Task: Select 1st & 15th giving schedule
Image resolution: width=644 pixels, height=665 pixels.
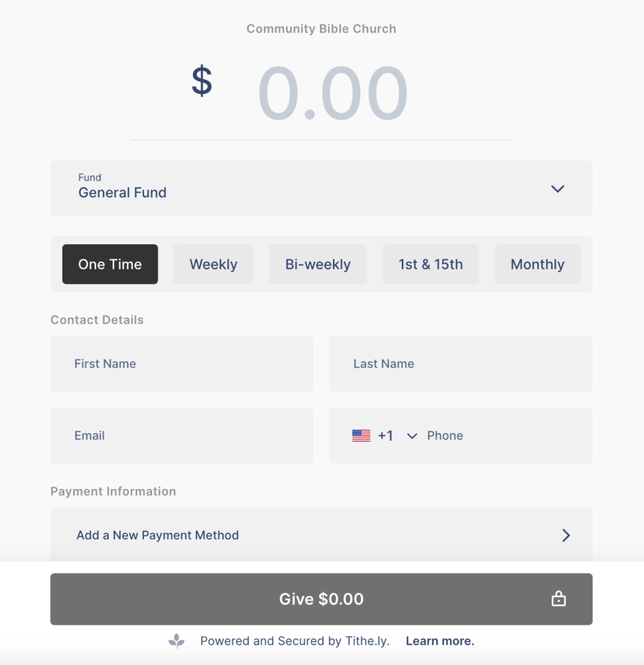Action: tap(430, 264)
